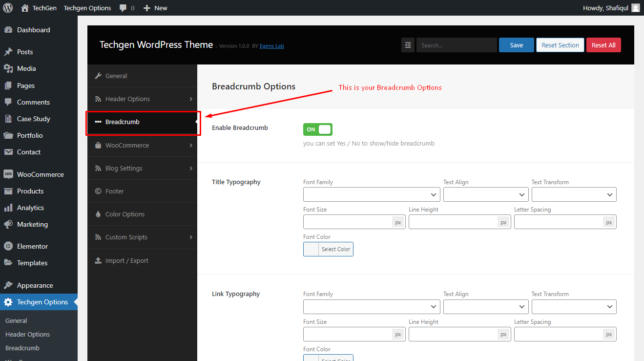This screenshot has height=361, width=644.
Task: Open the Elementor icon in sidebar
Action: tap(8, 246)
